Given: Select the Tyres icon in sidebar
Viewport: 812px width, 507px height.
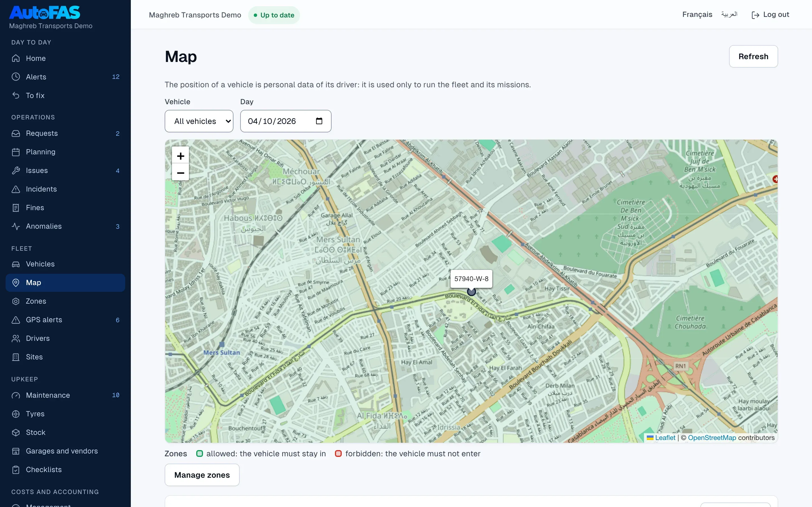Looking at the screenshot, I should pyautogui.click(x=16, y=414).
